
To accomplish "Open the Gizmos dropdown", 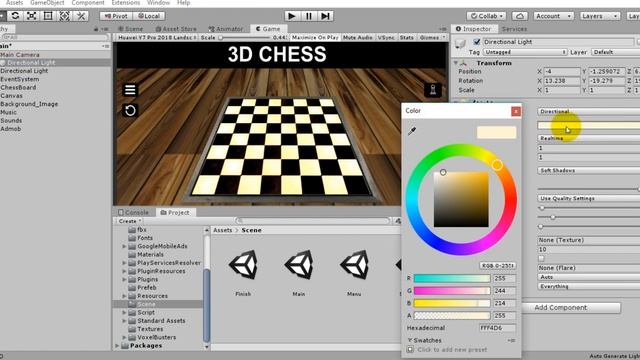I will 432,37.
